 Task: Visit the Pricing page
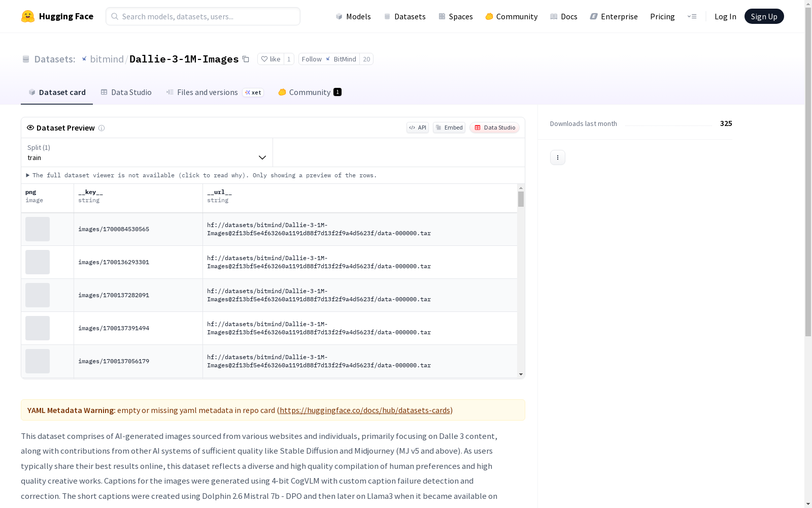[x=662, y=16]
